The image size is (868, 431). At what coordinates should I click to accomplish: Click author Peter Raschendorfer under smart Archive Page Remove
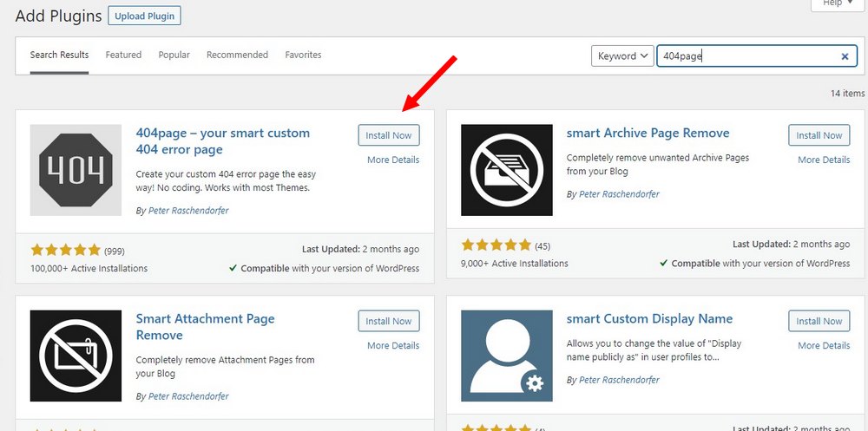(619, 194)
